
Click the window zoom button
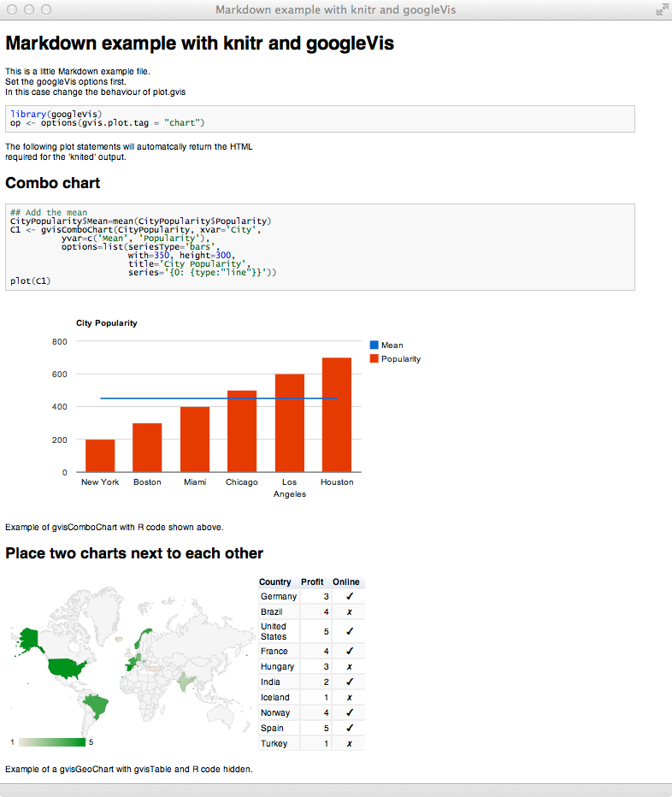click(x=46, y=9)
